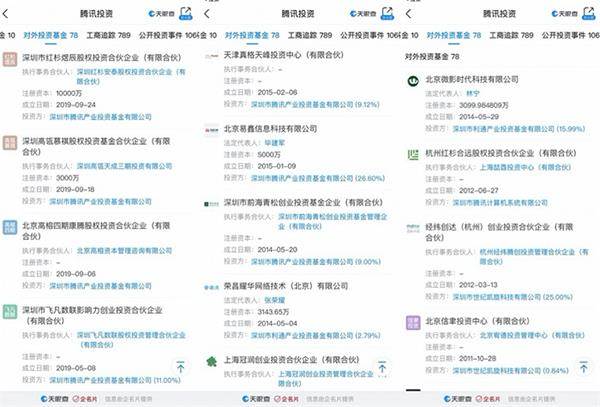Open partner link 北京高榕资本管理咨询有限公司
Screen dimensions: 600x407
tap(124, 251)
